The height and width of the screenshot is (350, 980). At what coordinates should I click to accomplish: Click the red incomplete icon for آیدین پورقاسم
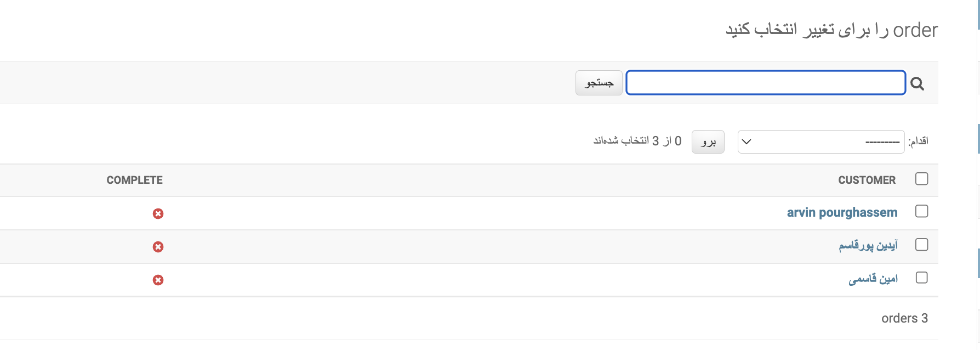pos(158,247)
